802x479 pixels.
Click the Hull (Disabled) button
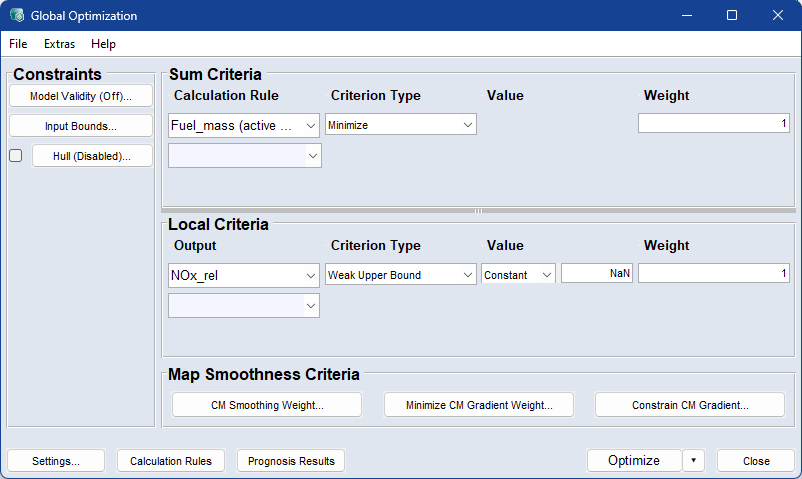click(x=92, y=156)
